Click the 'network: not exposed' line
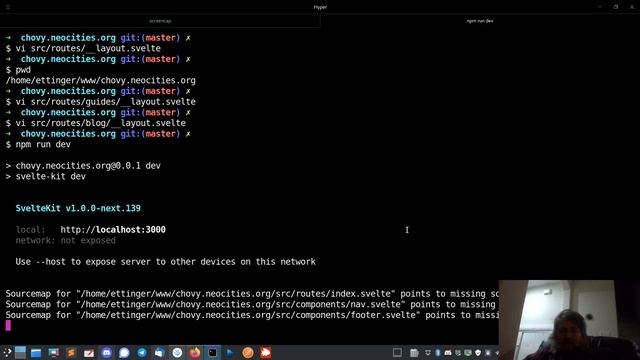 point(66,240)
